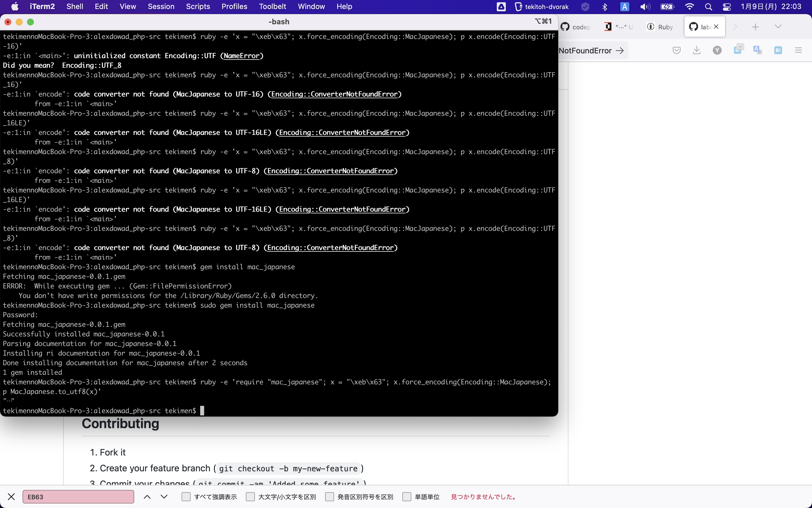
Task: Click the Hatena bookmark B! extension icon
Action: pyautogui.click(x=778, y=51)
